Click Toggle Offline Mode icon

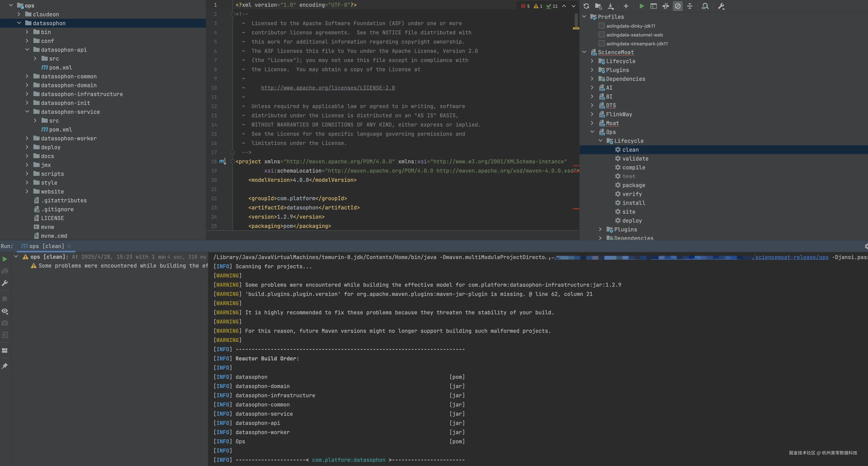point(666,6)
